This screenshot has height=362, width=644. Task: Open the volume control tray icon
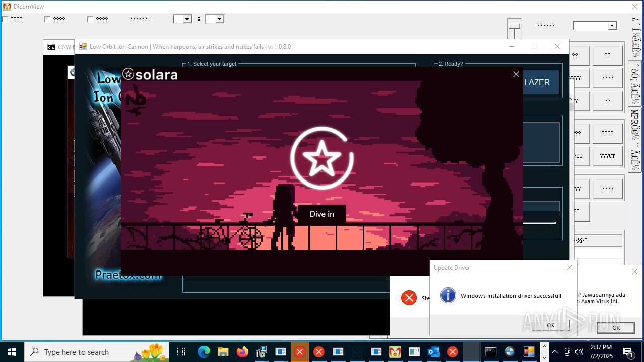(579, 352)
